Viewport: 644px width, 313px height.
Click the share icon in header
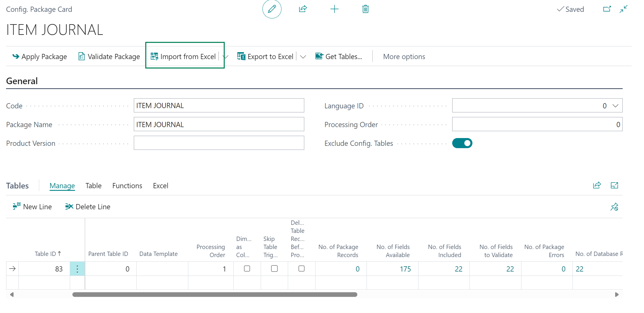pos(303,9)
